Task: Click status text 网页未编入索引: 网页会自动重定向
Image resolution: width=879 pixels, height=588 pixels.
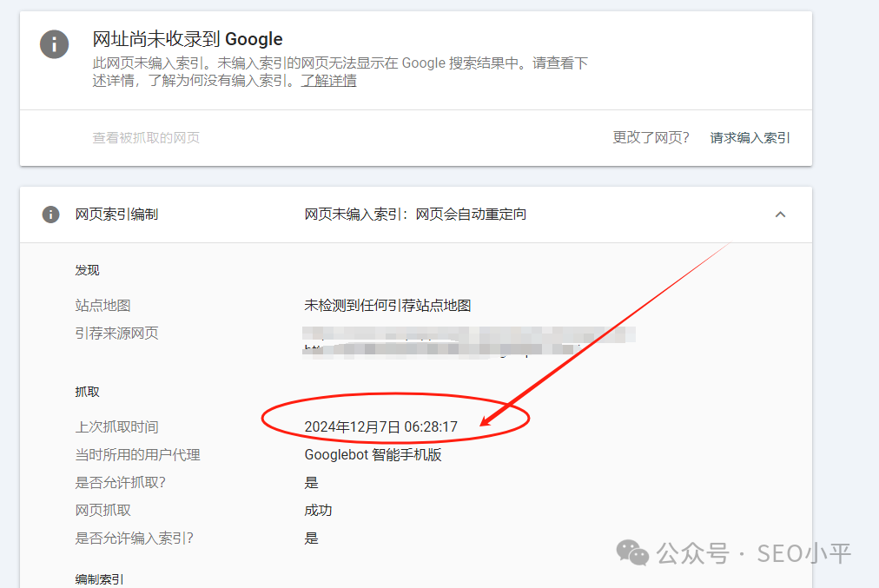Action: [415, 215]
